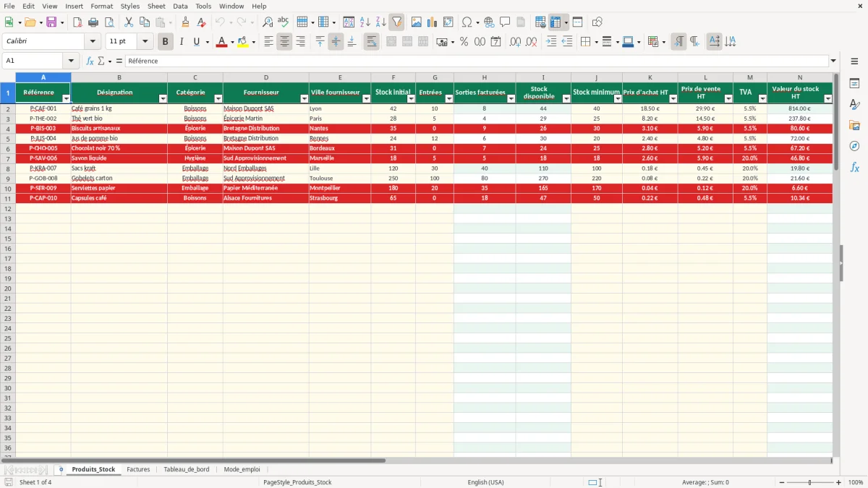Increase Indent icon

[x=551, y=42]
